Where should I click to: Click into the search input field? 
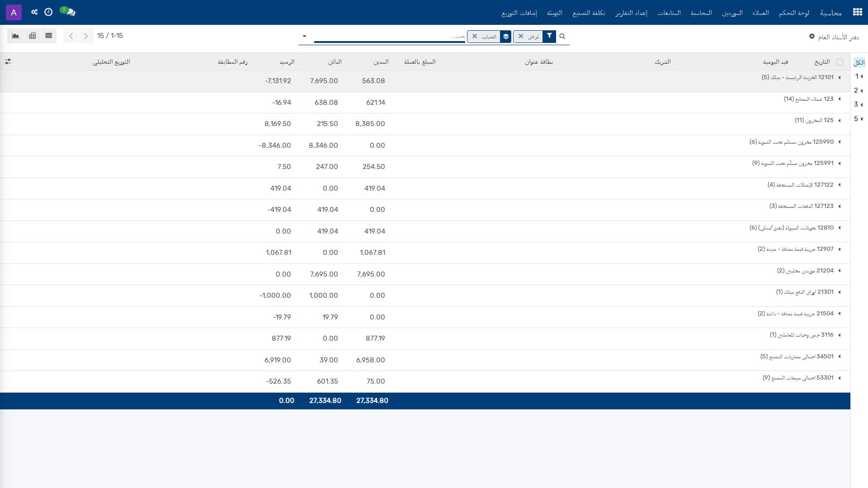coord(390,37)
